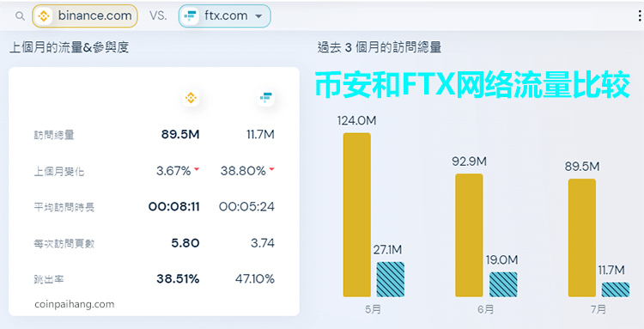The width and height of the screenshot is (644, 329).
Task: Click the Binance logo in the search chip
Action: tap(44, 16)
